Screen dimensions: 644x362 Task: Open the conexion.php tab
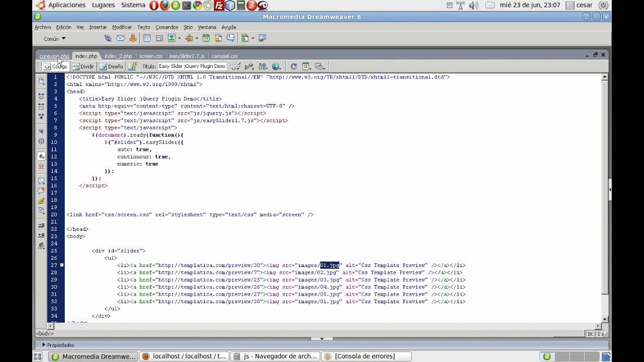click(54, 56)
